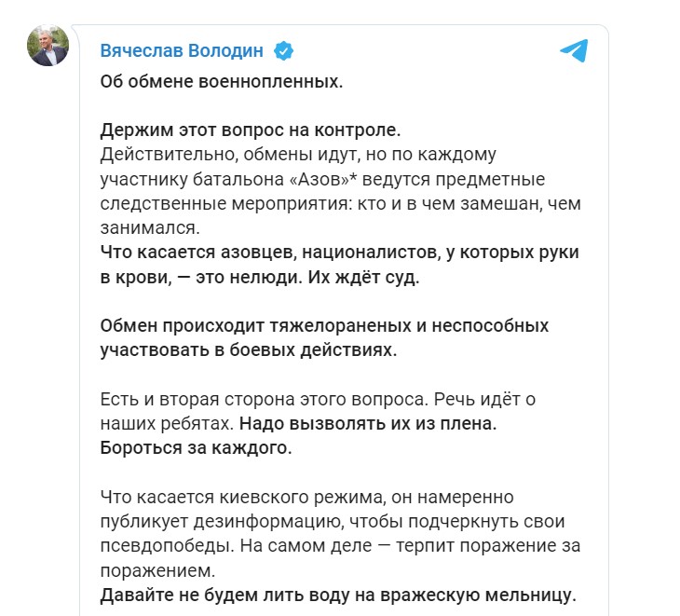This screenshot has height=616, width=680.
Task: Click the line "Что касается киевского режима"
Action: click(x=306, y=497)
